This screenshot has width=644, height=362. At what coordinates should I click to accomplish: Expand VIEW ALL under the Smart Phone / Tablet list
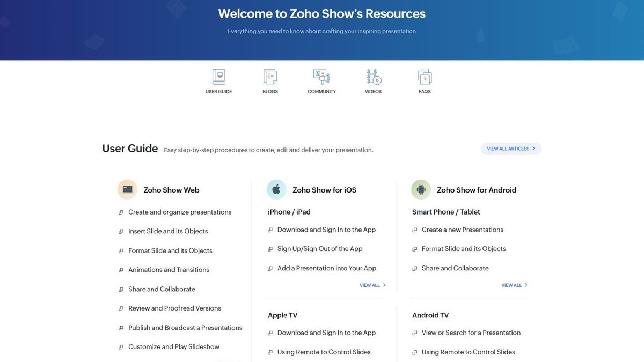[514, 285]
